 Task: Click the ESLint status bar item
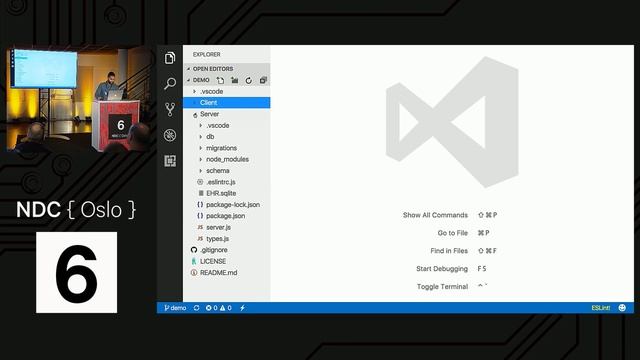601,308
